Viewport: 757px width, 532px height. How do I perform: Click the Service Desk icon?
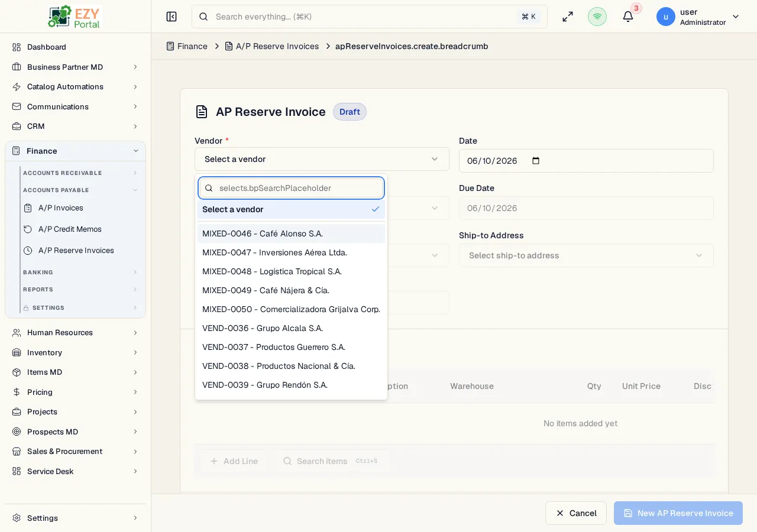point(17,471)
